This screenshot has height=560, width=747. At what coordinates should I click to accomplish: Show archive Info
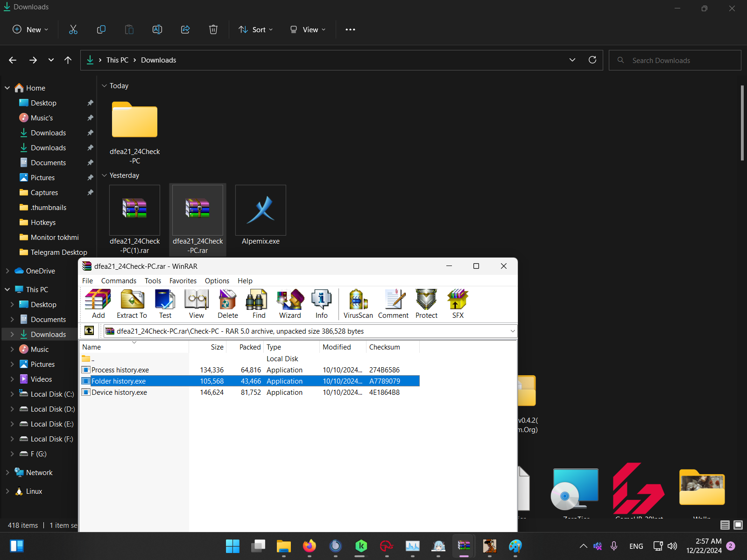coord(322,304)
